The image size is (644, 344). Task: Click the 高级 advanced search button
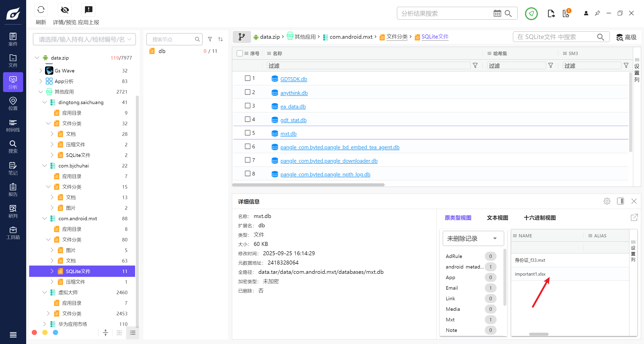(x=626, y=37)
